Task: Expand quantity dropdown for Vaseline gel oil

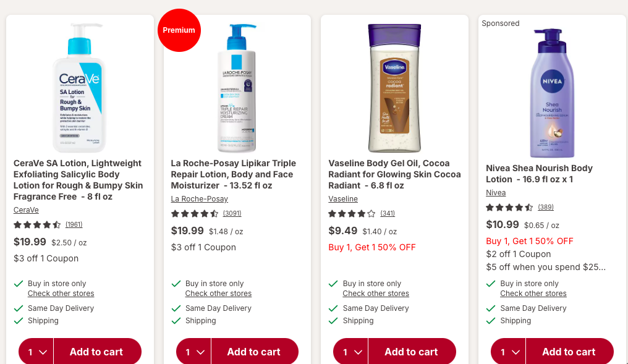Action: point(351,352)
